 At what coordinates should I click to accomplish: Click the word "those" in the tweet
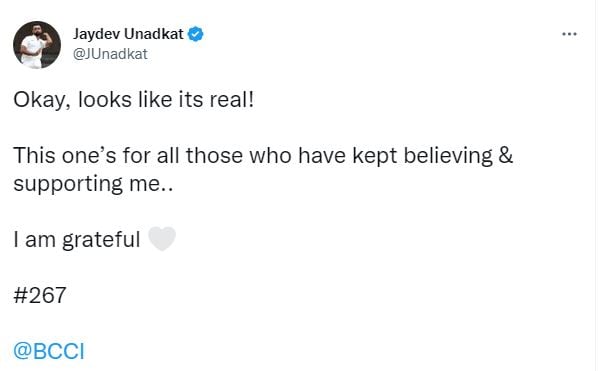pyautogui.click(x=214, y=156)
